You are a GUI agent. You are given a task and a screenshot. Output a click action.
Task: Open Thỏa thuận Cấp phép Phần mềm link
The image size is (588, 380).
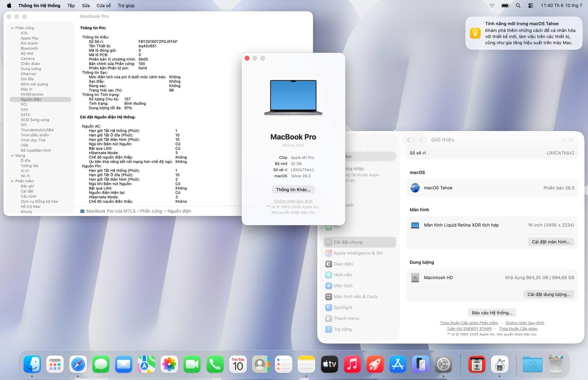(x=469, y=323)
